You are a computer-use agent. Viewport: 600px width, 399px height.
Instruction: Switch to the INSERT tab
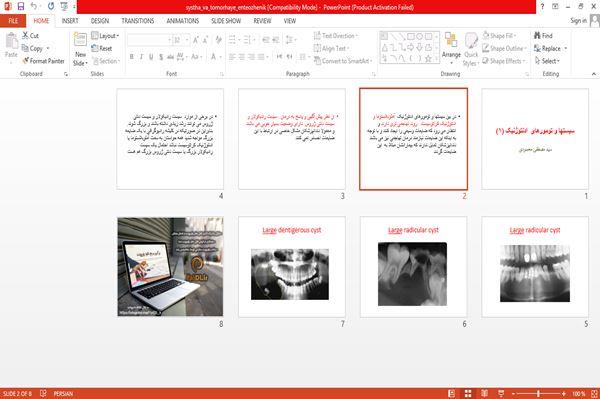pyautogui.click(x=70, y=21)
